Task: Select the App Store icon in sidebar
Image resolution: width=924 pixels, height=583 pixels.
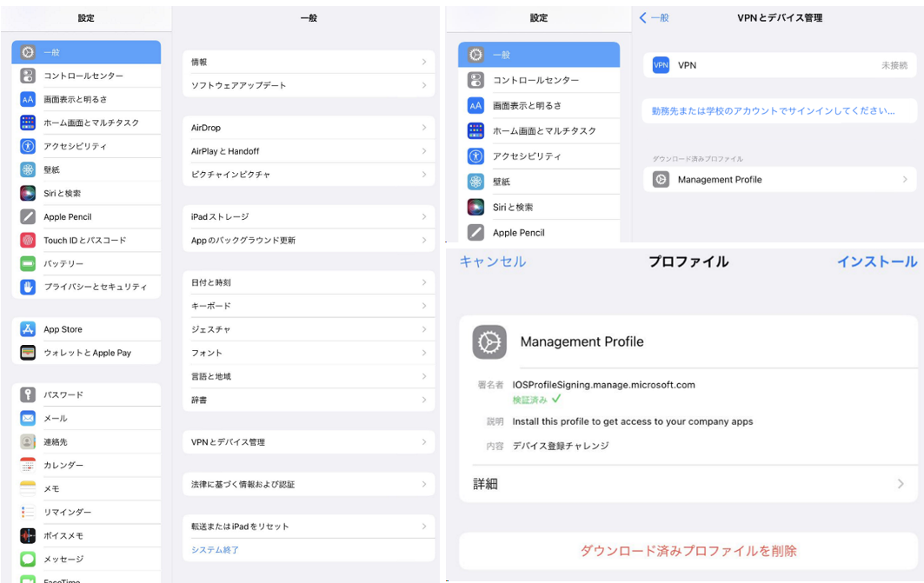Action: (x=28, y=330)
